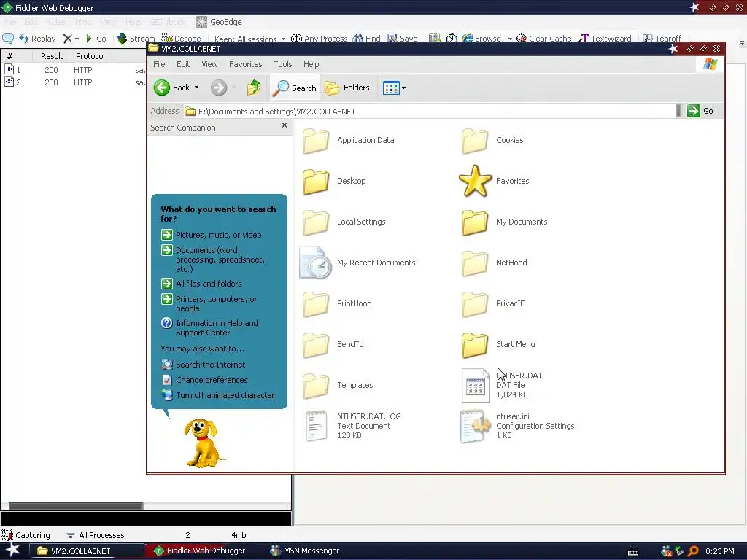Open Change preferences in Search Companion
The image size is (747, 560).
(205, 380)
